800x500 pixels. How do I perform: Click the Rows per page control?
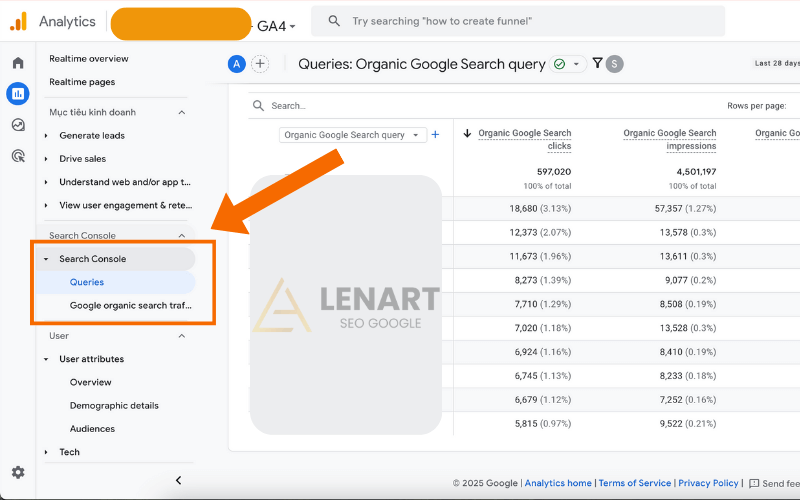[x=757, y=106]
